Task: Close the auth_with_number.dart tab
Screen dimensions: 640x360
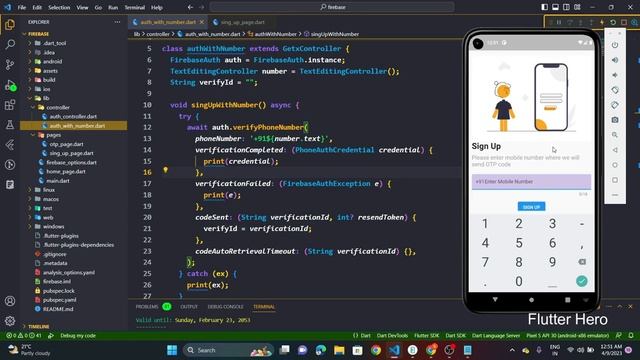Action: 202,22
